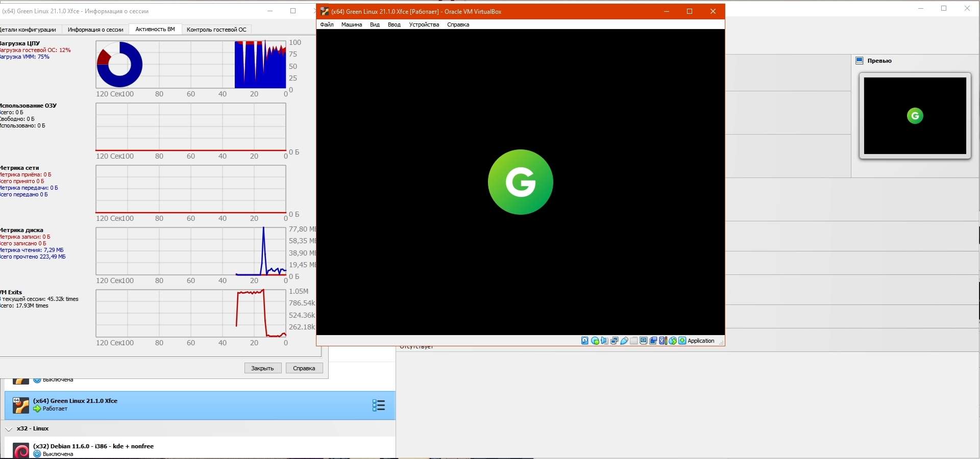Open the Green Linux machine tools menu icon

tap(378, 405)
